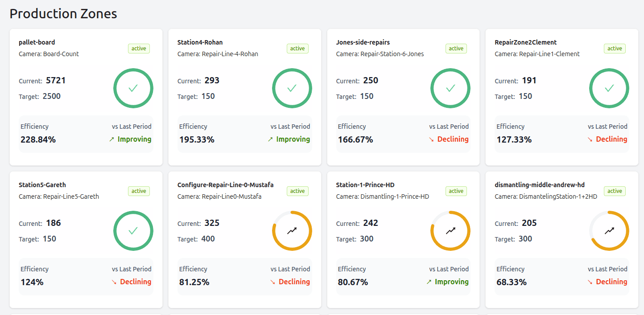Click the Declining link under Configure-Repair-Line-0-Mustafa
The image size is (644, 315).
point(289,282)
